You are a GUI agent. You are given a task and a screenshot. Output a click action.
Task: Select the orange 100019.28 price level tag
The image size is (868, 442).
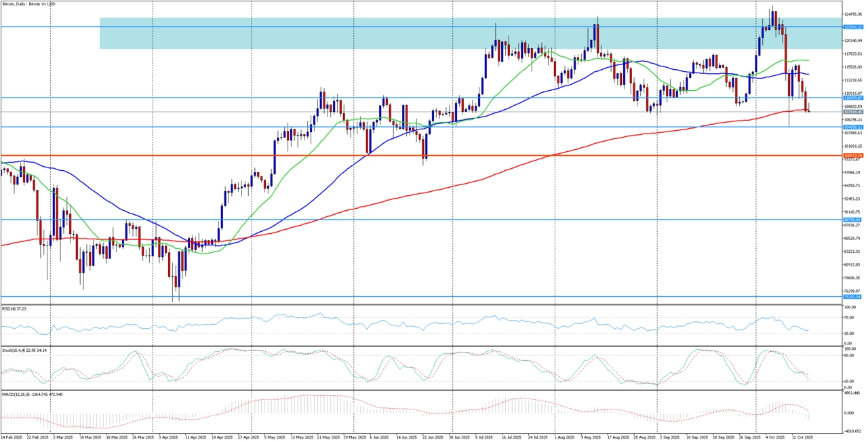852,155
